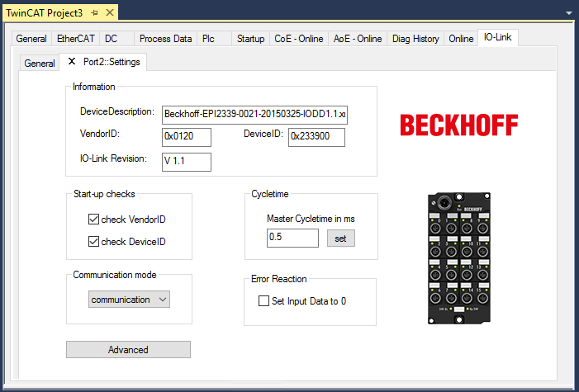Click the Error Reaction group label
The height and width of the screenshot is (392, 579).
(x=279, y=279)
